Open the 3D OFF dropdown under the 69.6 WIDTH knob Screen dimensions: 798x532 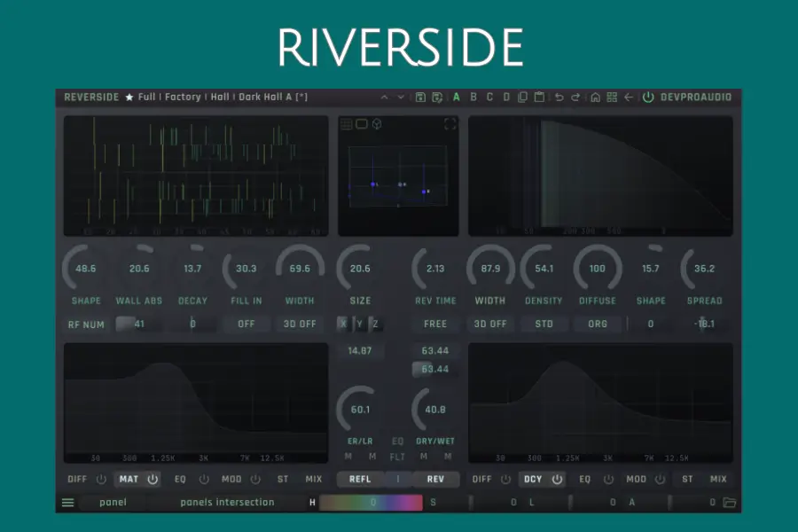click(300, 324)
